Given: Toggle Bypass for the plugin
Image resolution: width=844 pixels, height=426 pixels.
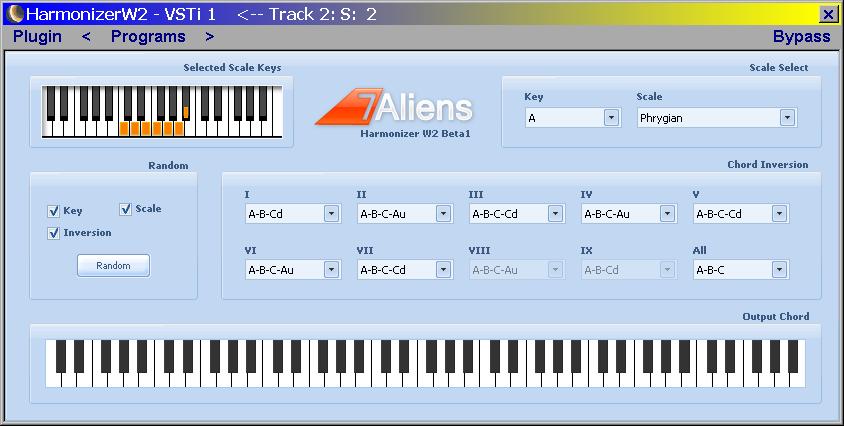Looking at the screenshot, I should coord(801,37).
